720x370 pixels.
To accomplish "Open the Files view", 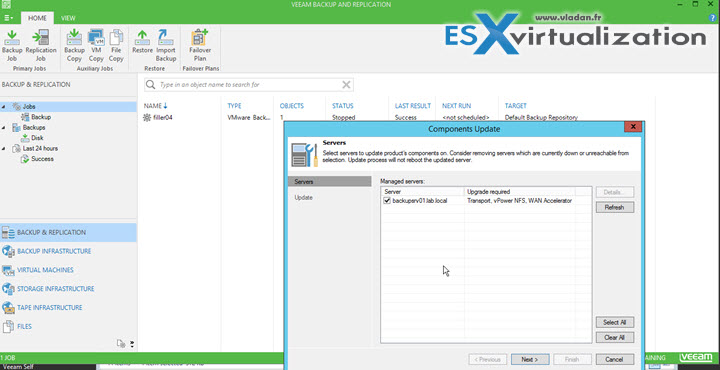I will pos(68,327).
